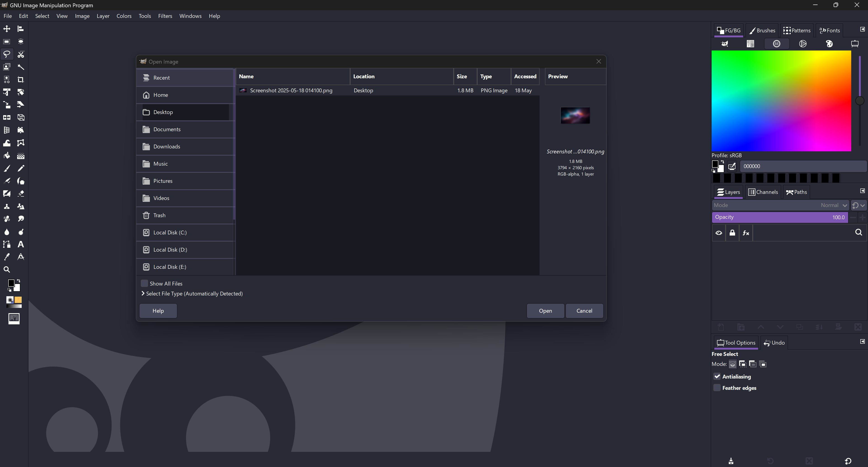Select the Crop tool
868x467 pixels.
pyautogui.click(x=21, y=80)
